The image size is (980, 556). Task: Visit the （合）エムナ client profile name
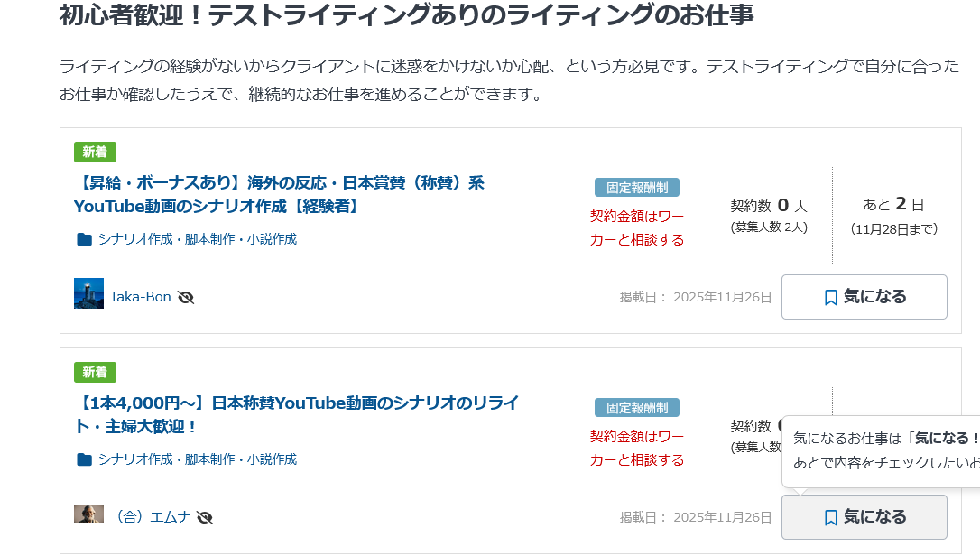click(x=150, y=517)
